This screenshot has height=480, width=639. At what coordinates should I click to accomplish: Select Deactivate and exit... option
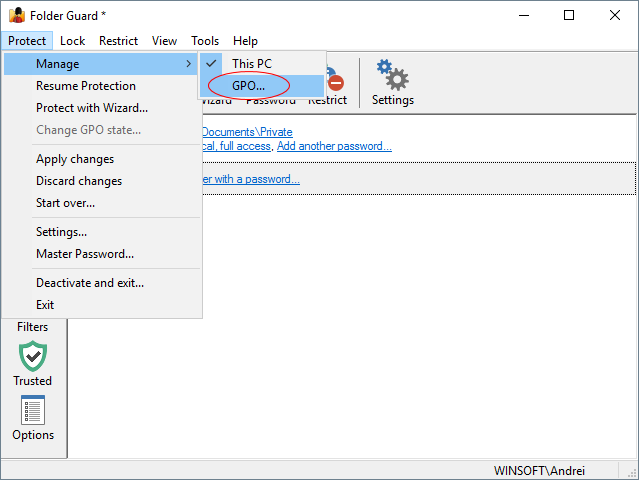[100, 283]
